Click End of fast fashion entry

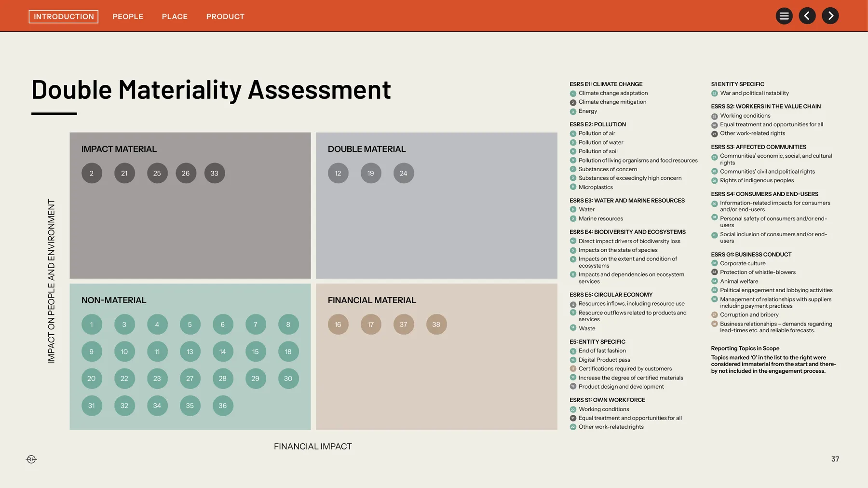click(x=598, y=351)
